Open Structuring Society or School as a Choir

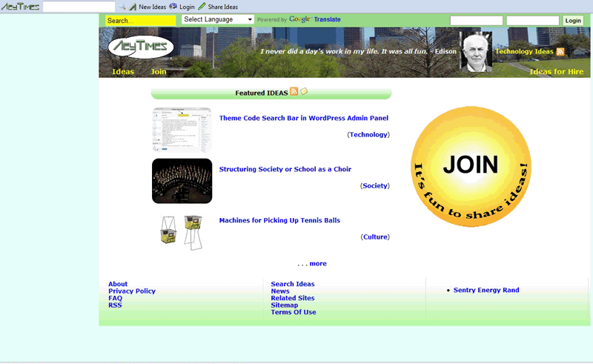(285, 169)
